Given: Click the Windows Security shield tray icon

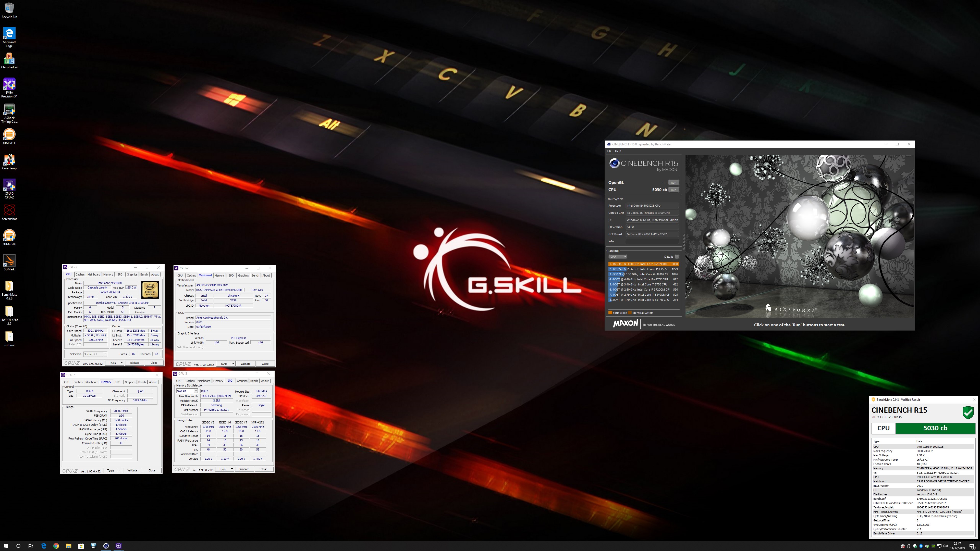Looking at the screenshot, I should click(915, 546).
